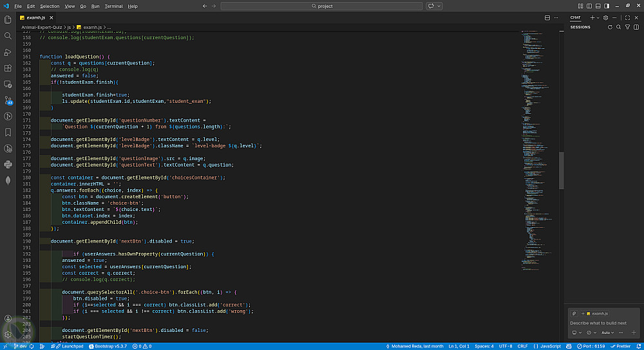This screenshot has height=350, width=644.
Task: Open the Extensions view in activity bar
Action: (x=8, y=68)
